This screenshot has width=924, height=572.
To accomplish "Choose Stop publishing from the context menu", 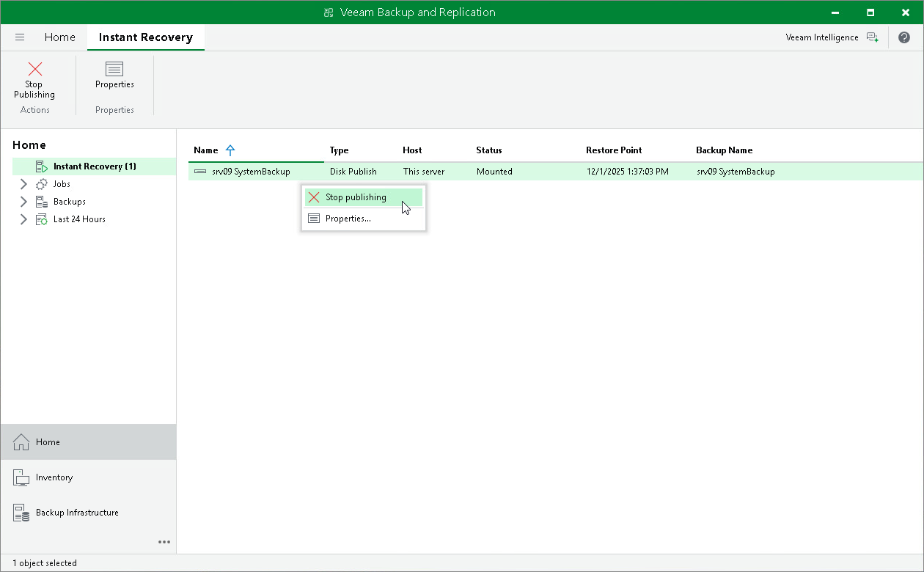I will pyautogui.click(x=356, y=197).
